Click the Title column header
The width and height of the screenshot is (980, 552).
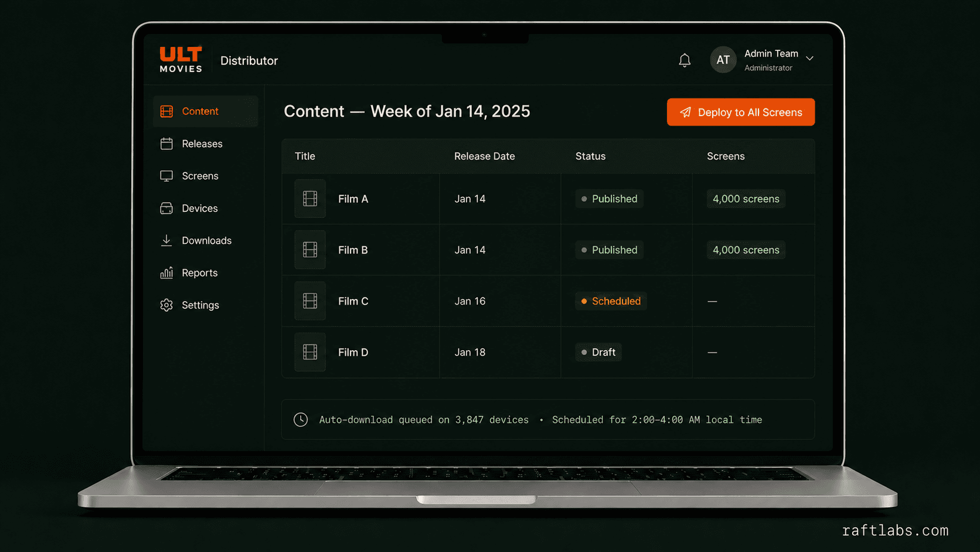pyautogui.click(x=305, y=156)
